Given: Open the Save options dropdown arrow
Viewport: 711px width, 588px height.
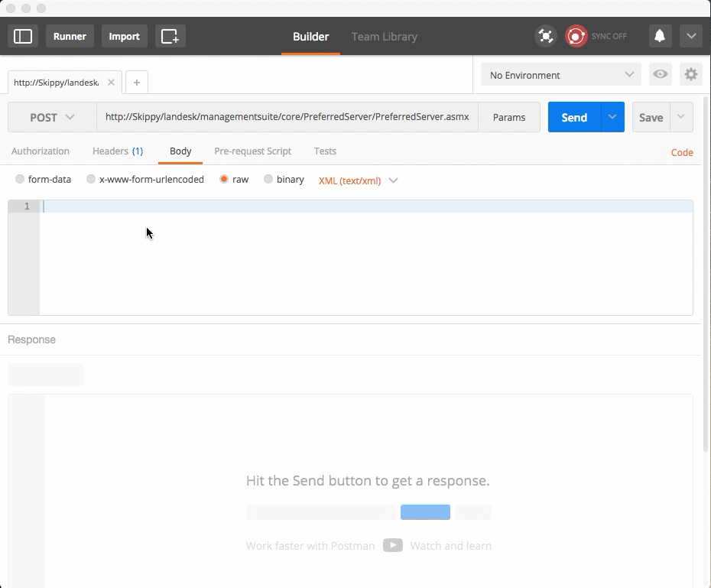Looking at the screenshot, I should click(x=681, y=117).
